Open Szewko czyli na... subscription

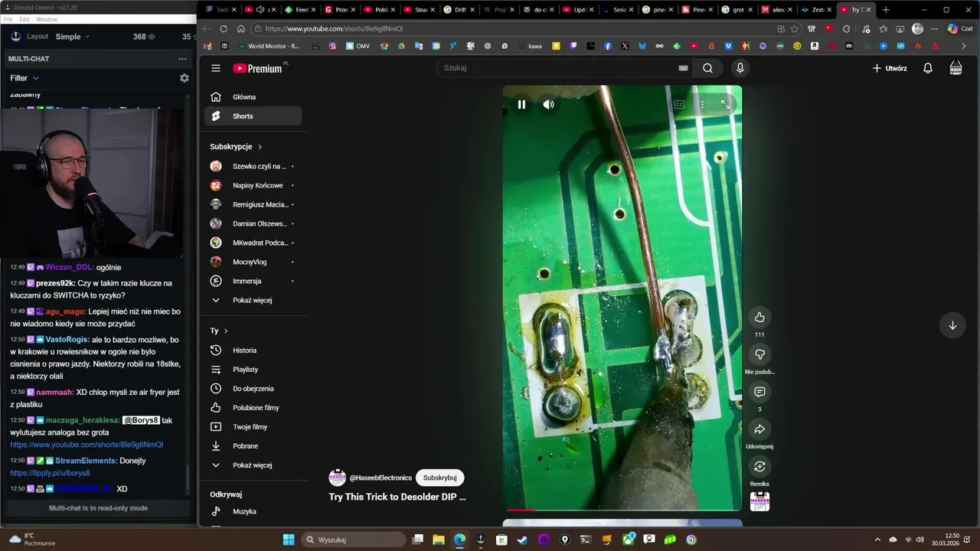(x=253, y=166)
